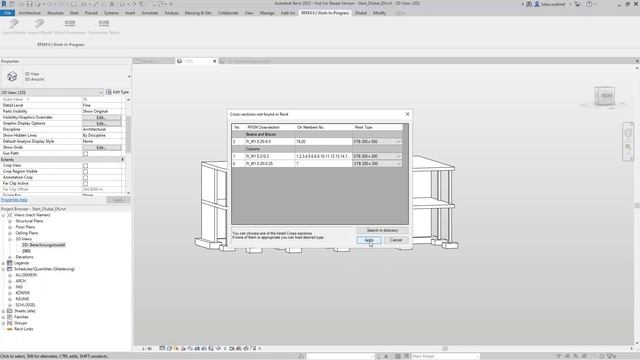Enable the Crop View checkbox
640x360 pixels.
point(85,166)
